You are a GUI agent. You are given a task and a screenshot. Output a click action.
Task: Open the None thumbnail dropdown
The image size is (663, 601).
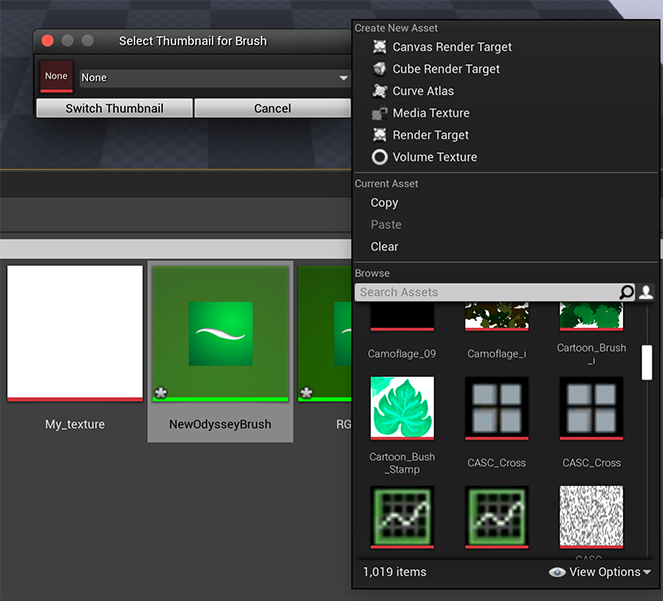tap(215, 78)
